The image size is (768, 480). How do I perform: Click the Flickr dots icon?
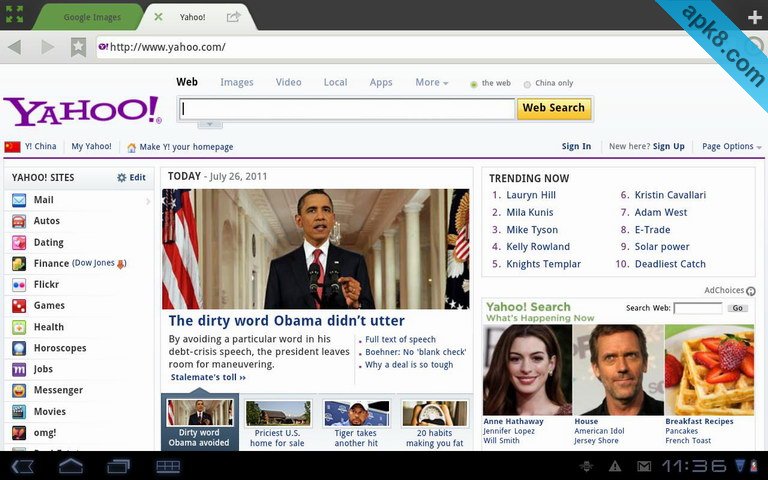tap(19, 285)
